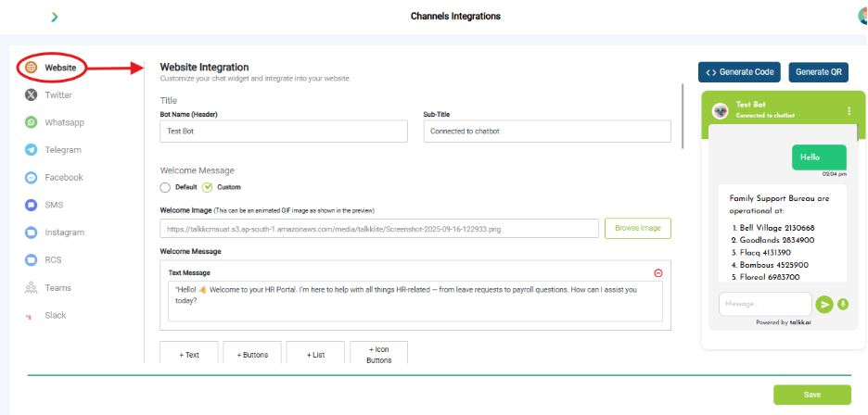868x415 pixels.
Task: Focus the Bot Name header field
Action: [x=284, y=132]
